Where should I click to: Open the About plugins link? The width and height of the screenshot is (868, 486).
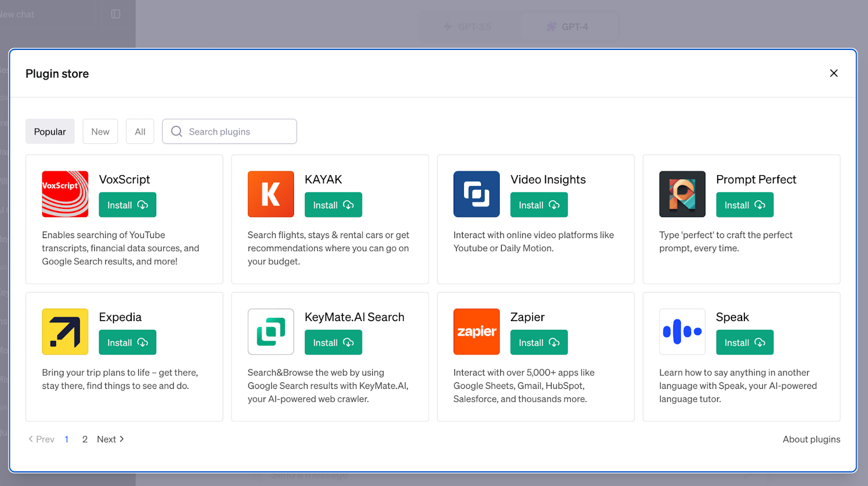pos(811,439)
